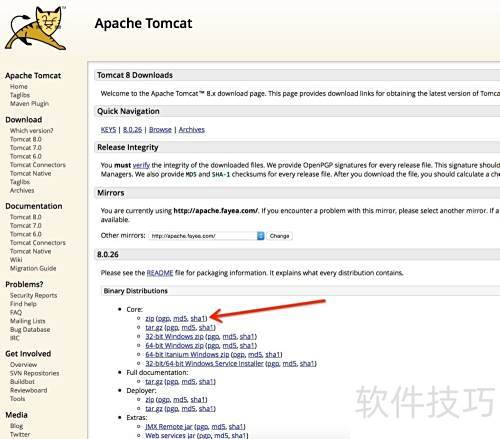The height and width of the screenshot is (439, 500).
Task: Open md5 checksum for Core zip
Action: pos(180,319)
